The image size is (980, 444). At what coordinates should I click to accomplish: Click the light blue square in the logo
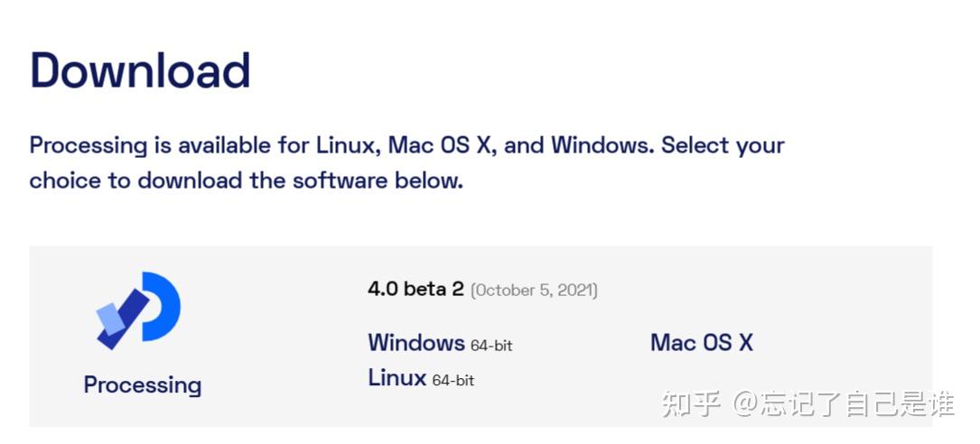(110, 318)
